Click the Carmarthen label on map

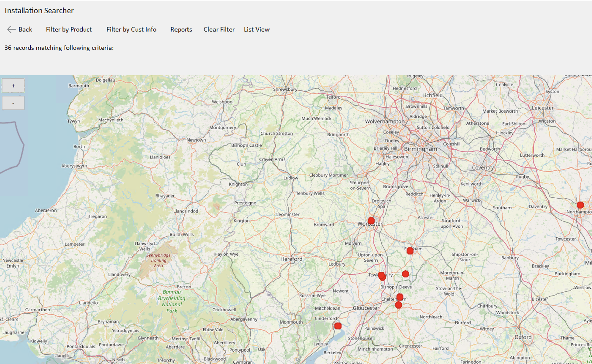coord(38,310)
